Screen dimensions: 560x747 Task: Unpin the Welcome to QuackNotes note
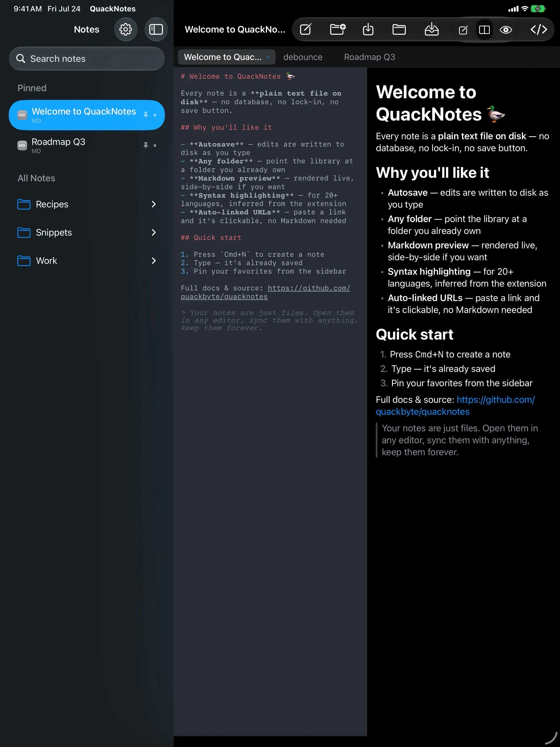146,115
